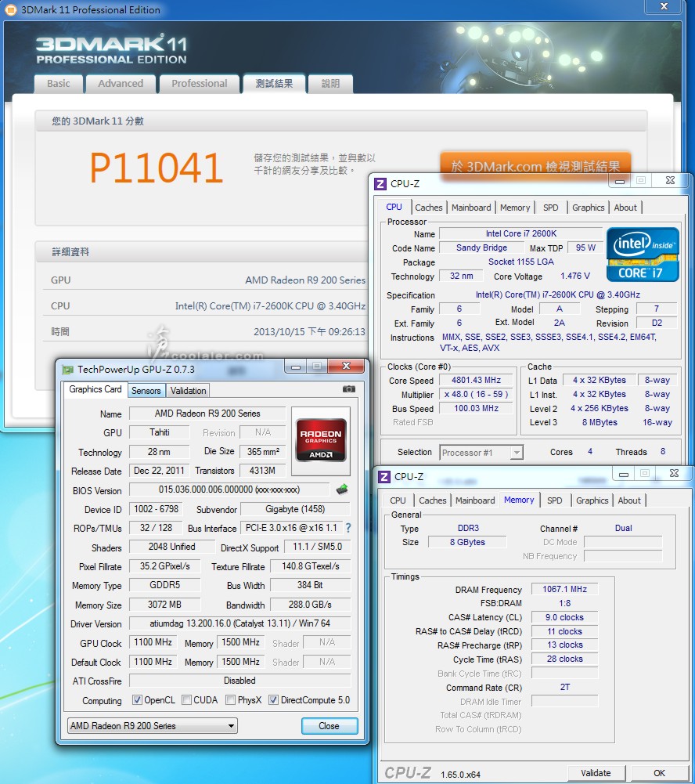The height and width of the screenshot is (784, 695).
Task: Click the Multiplier x 48.0 value
Action: coord(476,394)
